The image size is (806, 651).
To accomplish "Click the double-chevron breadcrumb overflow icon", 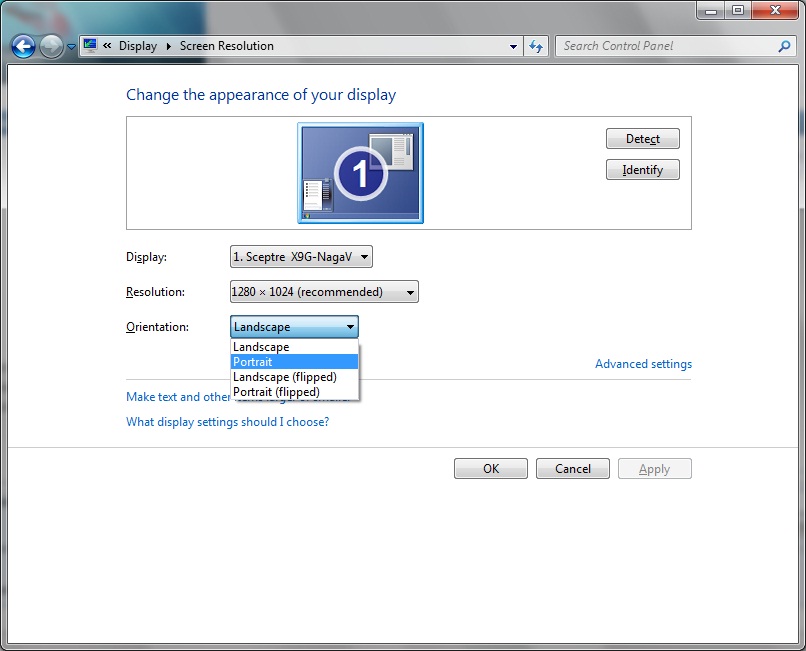I will [x=107, y=45].
